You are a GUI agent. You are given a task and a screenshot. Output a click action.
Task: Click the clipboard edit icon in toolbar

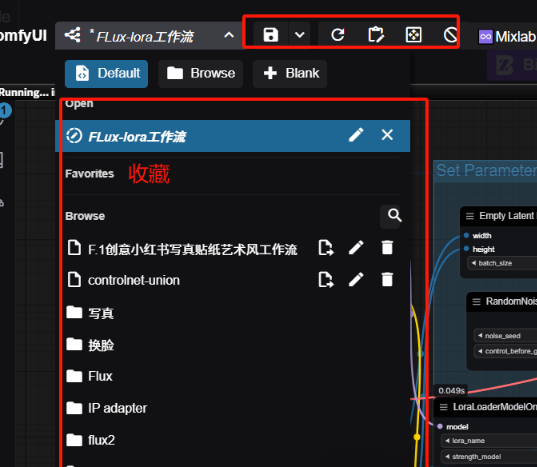click(376, 35)
